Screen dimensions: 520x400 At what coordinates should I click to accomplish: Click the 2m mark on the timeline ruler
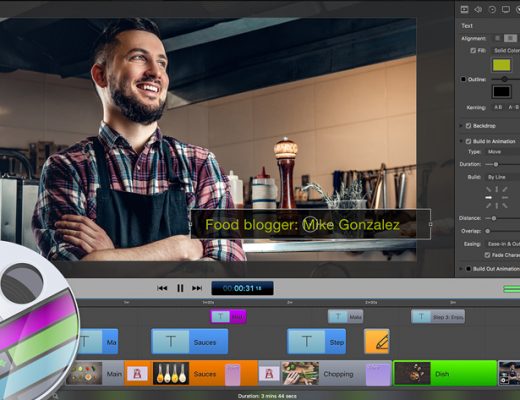tap(290, 302)
